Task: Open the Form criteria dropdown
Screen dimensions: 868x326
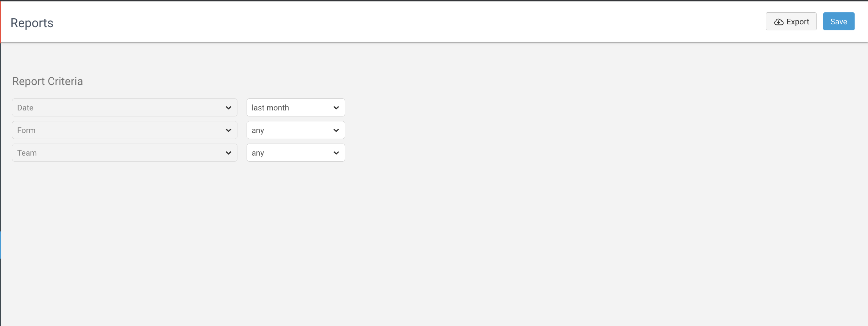Action: [124, 130]
